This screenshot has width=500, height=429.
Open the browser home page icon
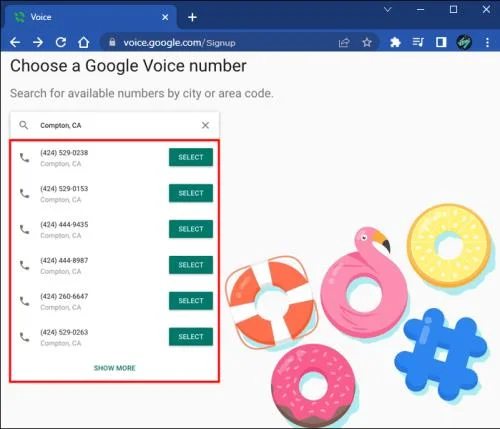(83, 42)
